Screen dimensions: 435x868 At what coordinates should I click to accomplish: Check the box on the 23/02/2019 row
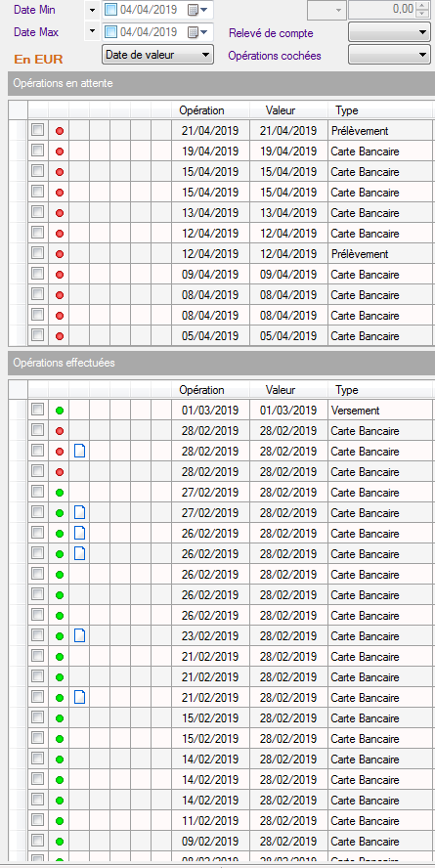(x=37, y=635)
